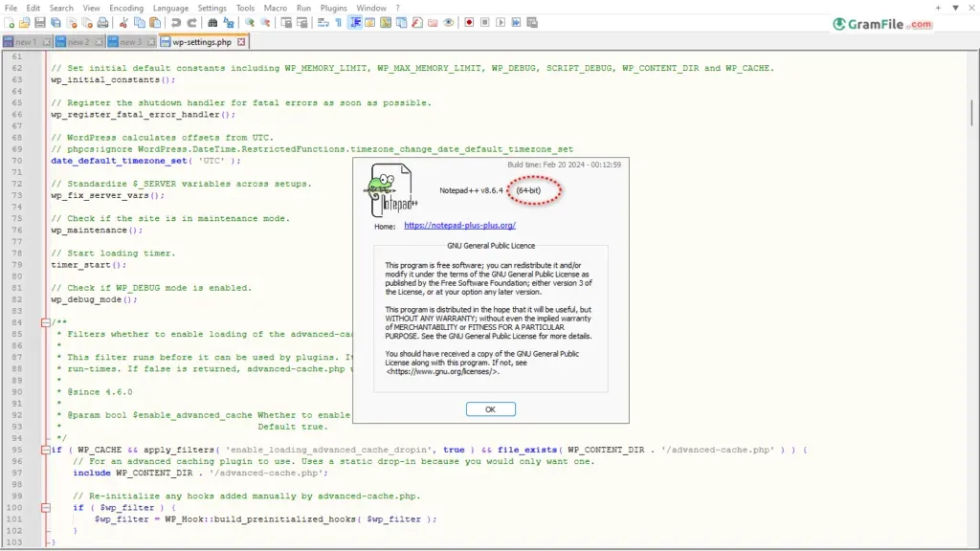
Task: Open the Settings menu
Action: 212,8
